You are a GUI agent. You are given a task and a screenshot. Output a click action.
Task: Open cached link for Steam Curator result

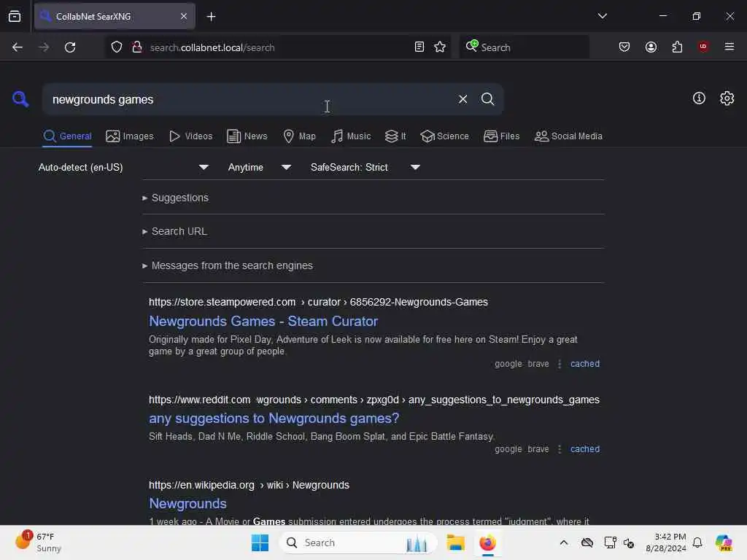pyautogui.click(x=584, y=364)
